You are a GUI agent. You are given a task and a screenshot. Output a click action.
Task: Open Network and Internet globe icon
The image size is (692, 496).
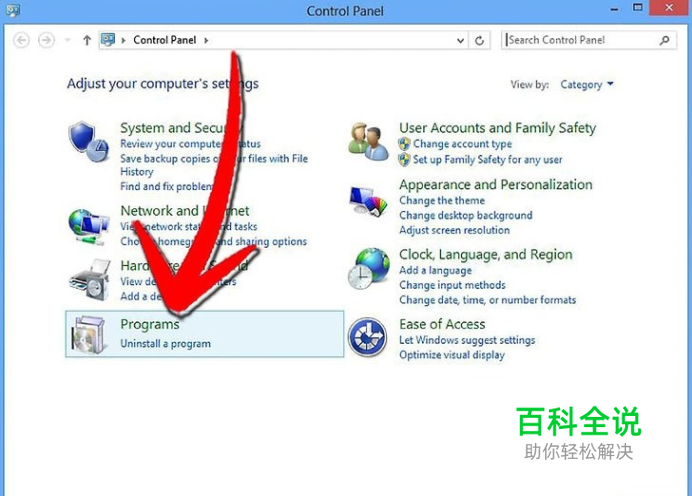pyautogui.click(x=89, y=227)
